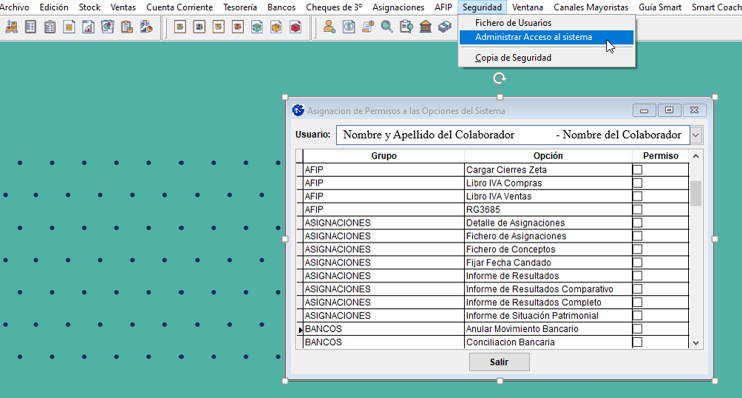This screenshot has height=398, width=742.
Task: Click the green box package toolbar icon
Action: pos(257,27)
